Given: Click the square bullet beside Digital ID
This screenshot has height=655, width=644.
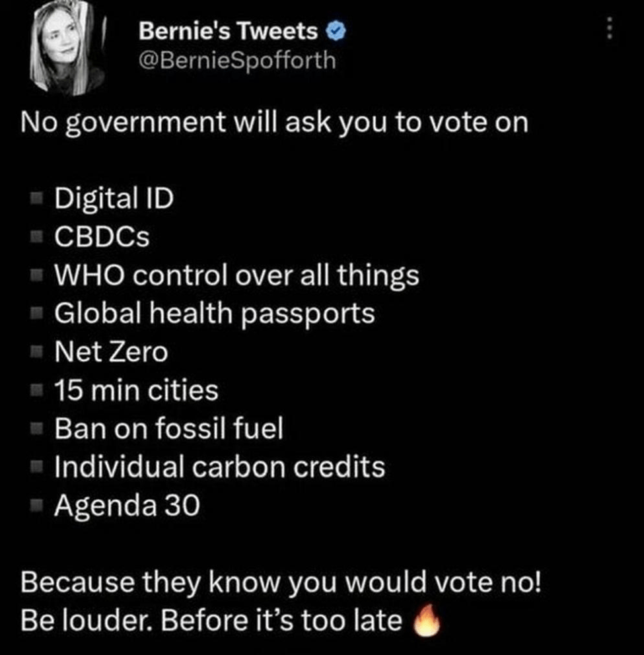Looking at the screenshot, I should pos(36,197).
